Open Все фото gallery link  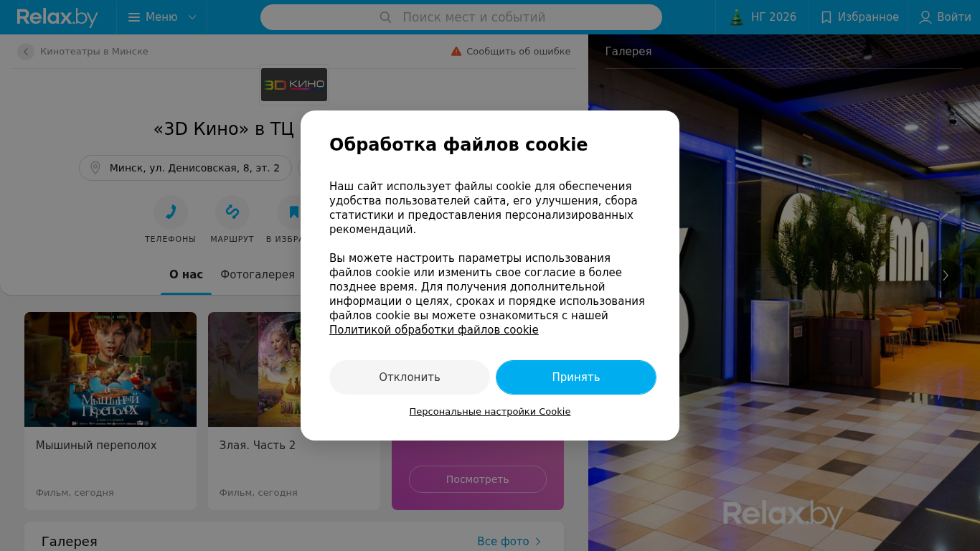[x=509, y=542]
